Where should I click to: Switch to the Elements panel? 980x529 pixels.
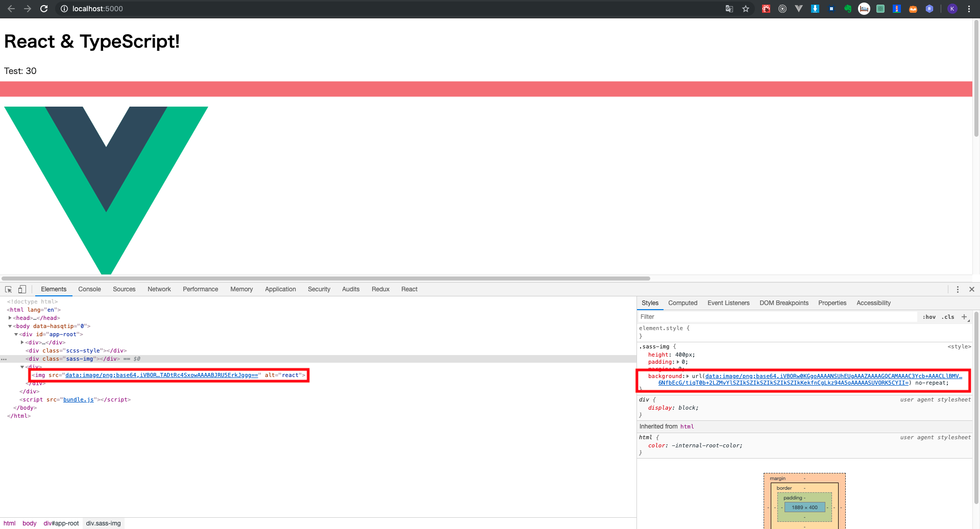tap(54, 289)
